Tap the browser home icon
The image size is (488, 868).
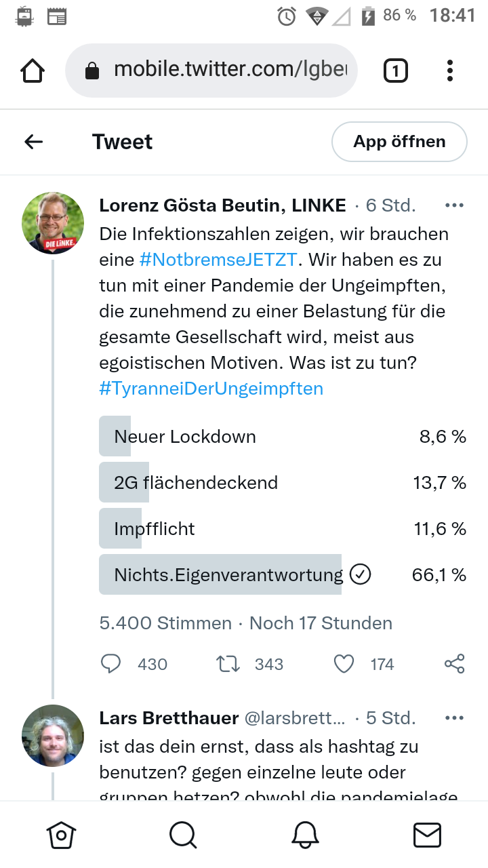(33, 71)
